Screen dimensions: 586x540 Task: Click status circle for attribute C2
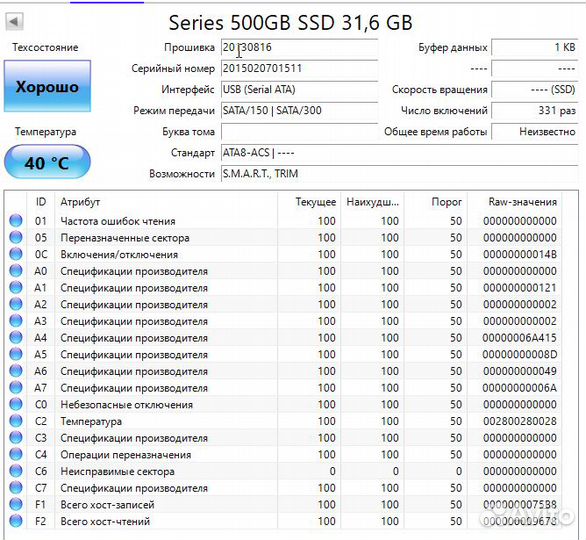(x=16, y=421)
